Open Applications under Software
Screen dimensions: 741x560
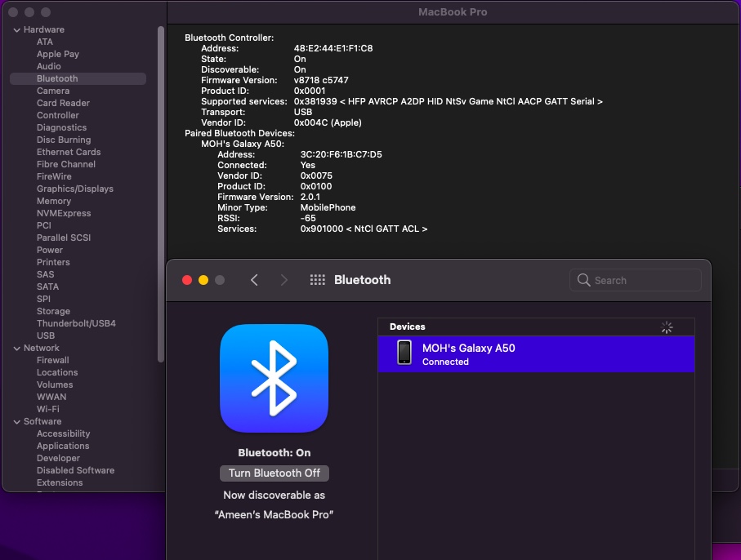click(x=63, y=447)
